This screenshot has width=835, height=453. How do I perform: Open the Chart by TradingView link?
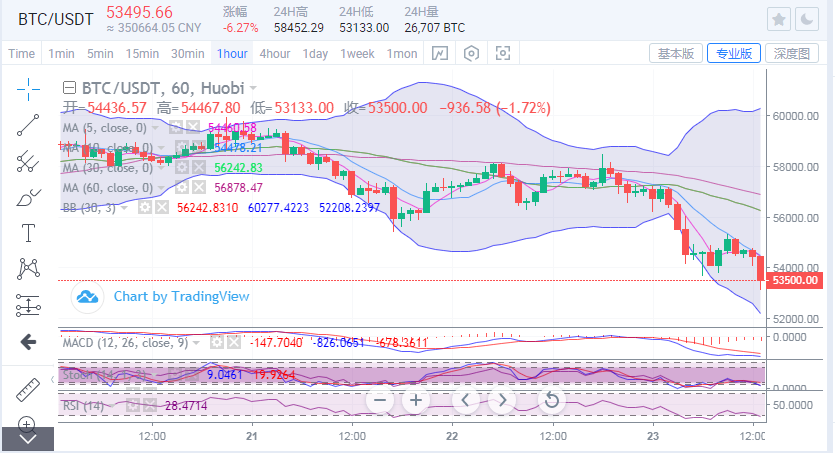pos(181,296)
